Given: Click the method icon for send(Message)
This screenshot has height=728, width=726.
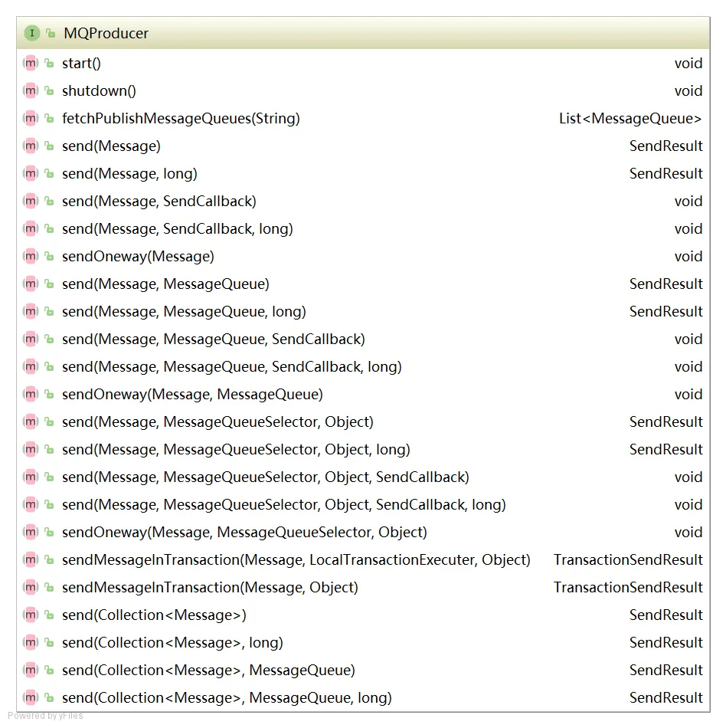Looking at the screenshot, I should click(31, 146).
